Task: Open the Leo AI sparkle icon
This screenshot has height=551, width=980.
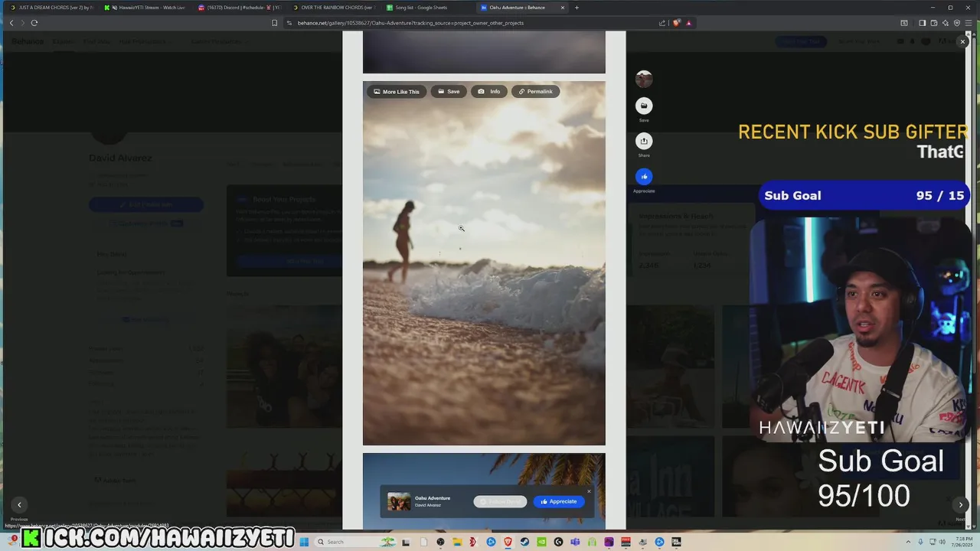Action: (x=946, y=23)
